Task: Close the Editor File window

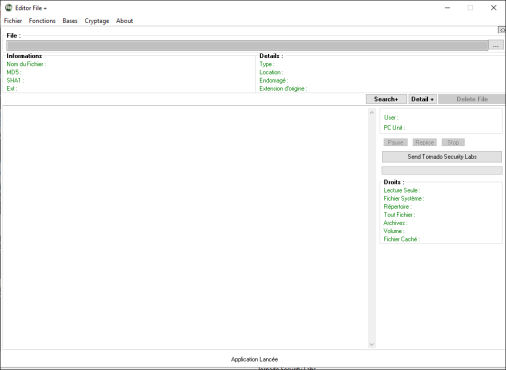Action: click(x=494, y=8)
